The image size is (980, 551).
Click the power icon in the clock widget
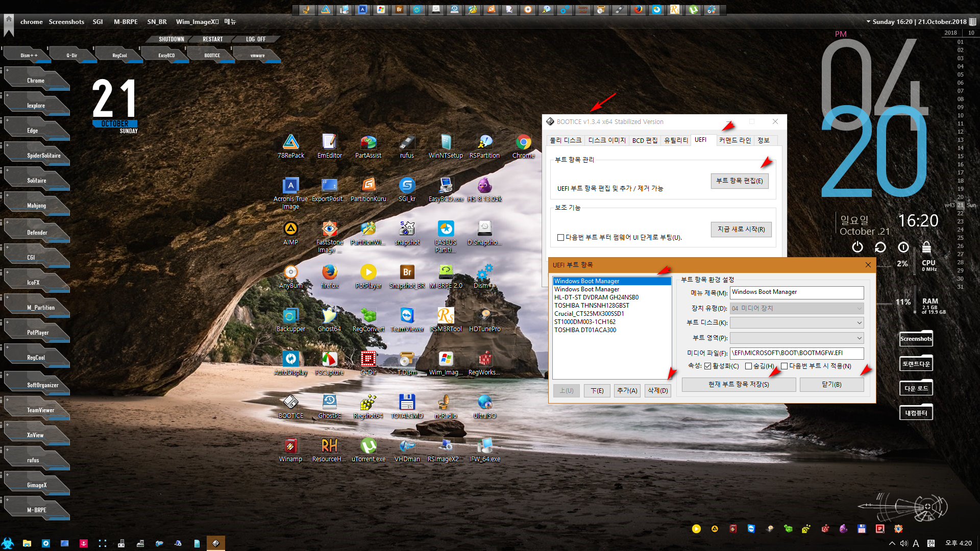(857, 247)
